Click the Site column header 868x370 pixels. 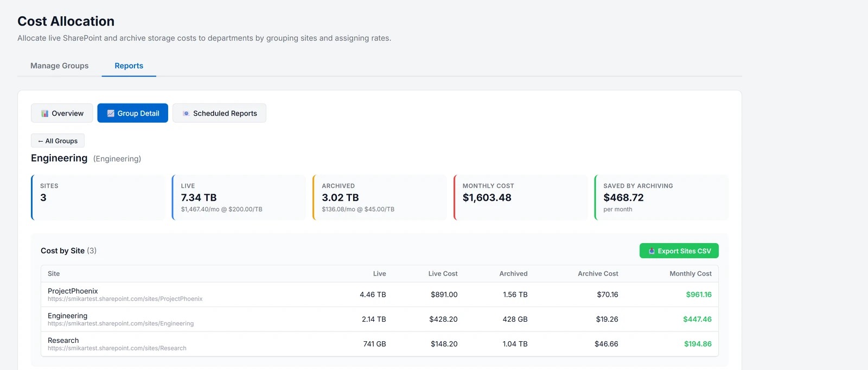(x=54, y=274)
